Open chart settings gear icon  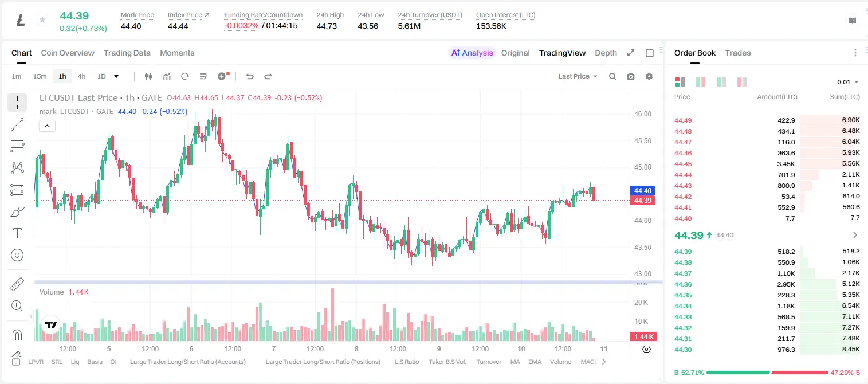point(649,76)
